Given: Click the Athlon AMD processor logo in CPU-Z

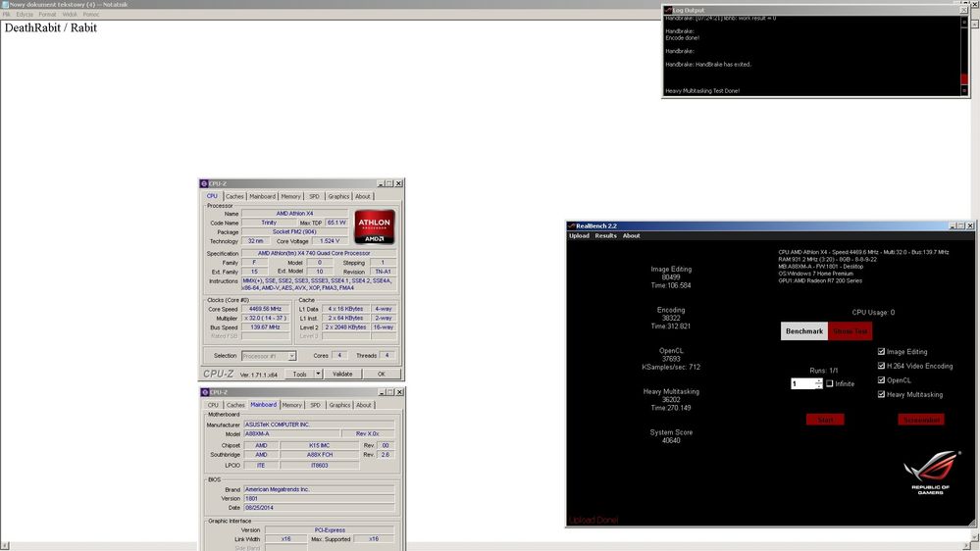Looking at the screenshot, I should click(375, 226).
